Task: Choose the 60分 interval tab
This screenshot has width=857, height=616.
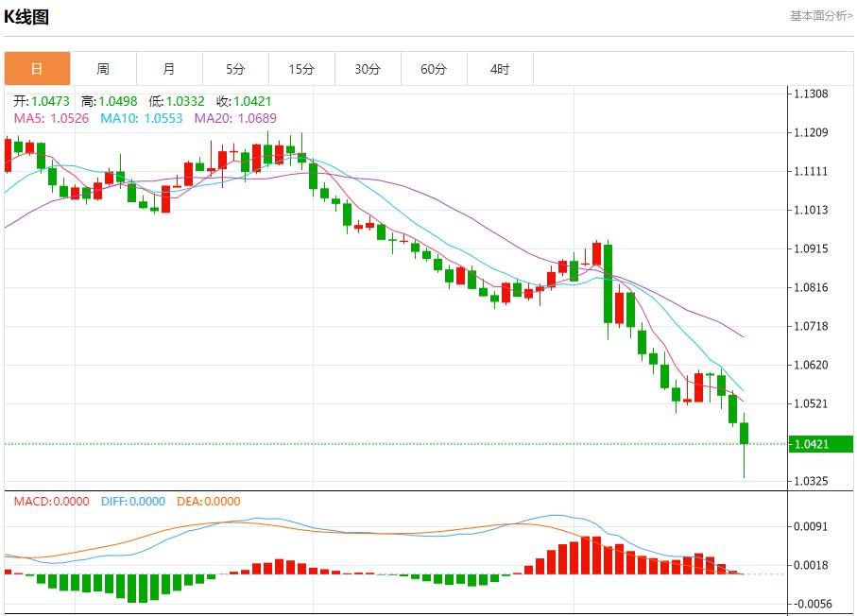Action: click(x=434, y=69)
